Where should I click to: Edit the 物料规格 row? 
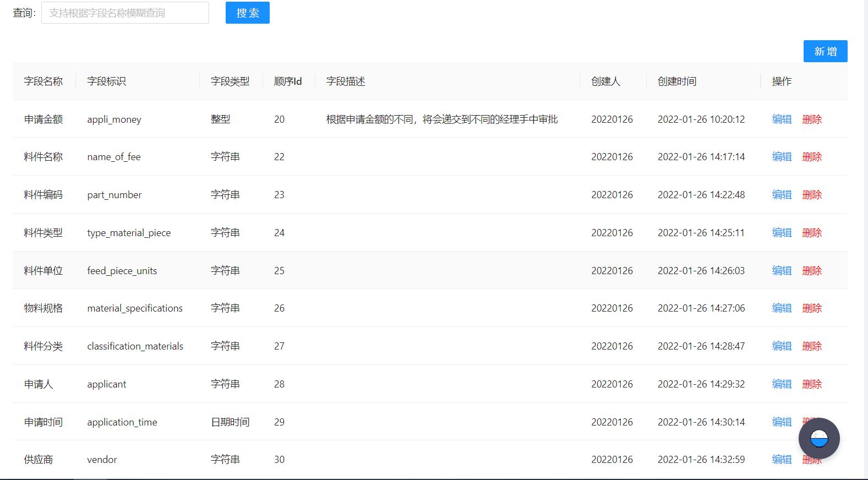click(782, 308)
